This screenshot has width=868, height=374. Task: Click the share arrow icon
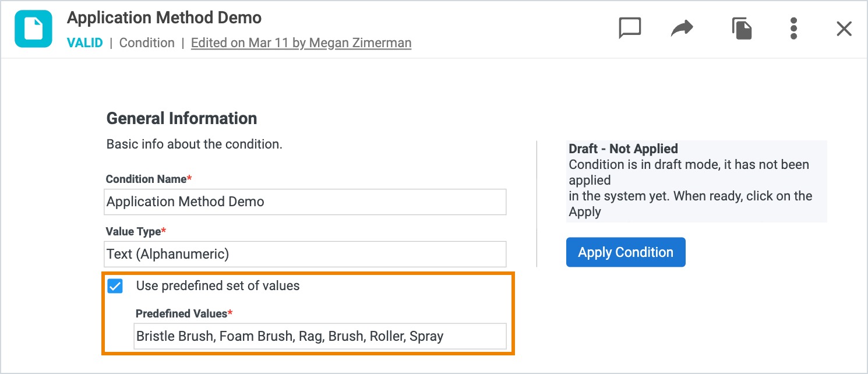coord(682,28)
